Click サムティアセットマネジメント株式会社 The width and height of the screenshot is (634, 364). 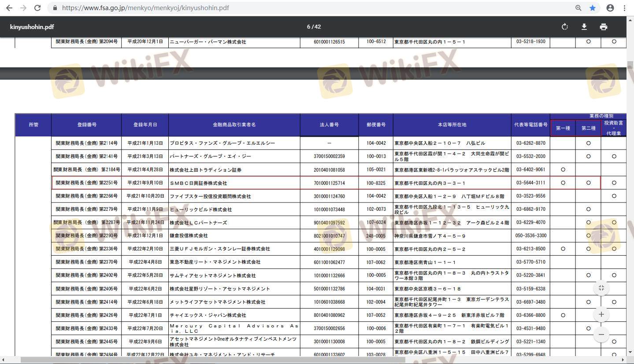pyautogui.click(x=213, y=276)
